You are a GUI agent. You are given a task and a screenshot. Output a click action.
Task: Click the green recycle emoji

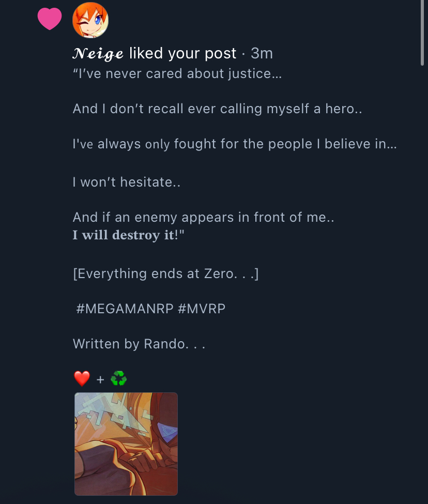coord(118,379)
